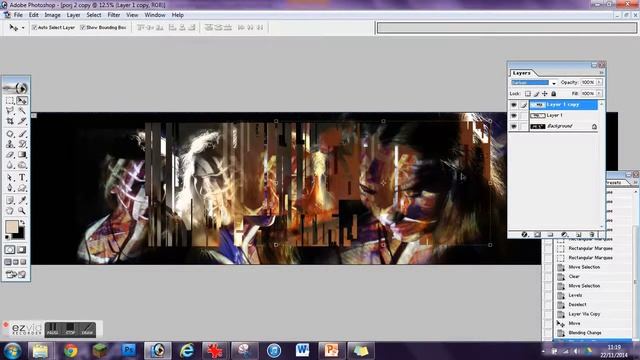Screen dimensions: 640x360
Task: Click new adjustment layer icon
Action: 564,234
